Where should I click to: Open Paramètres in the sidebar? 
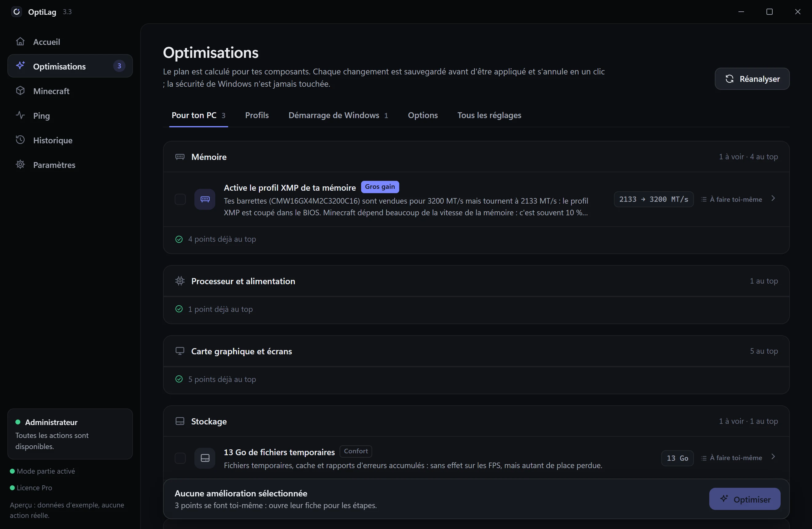[70, 165]
